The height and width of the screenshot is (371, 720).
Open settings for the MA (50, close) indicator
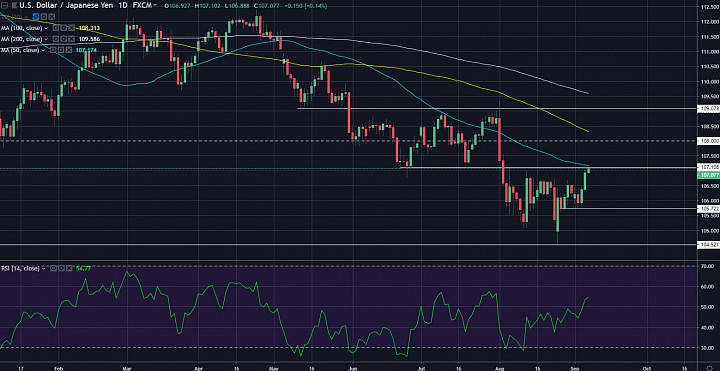point(61,50)
